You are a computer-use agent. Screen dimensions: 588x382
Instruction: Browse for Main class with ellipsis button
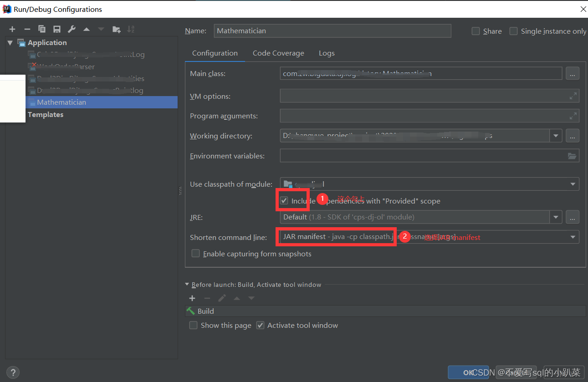(573, 73)
